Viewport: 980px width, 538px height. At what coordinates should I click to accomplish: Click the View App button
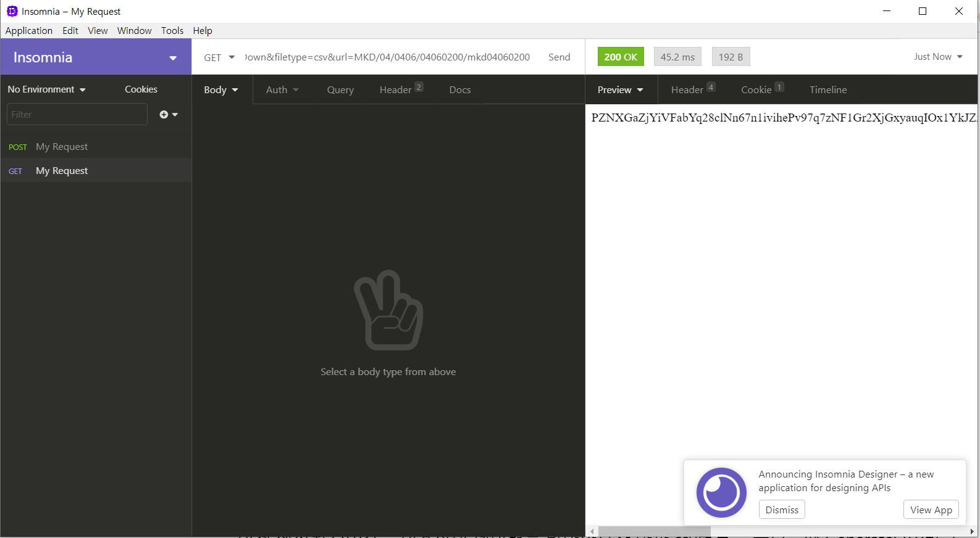[931, 510]
